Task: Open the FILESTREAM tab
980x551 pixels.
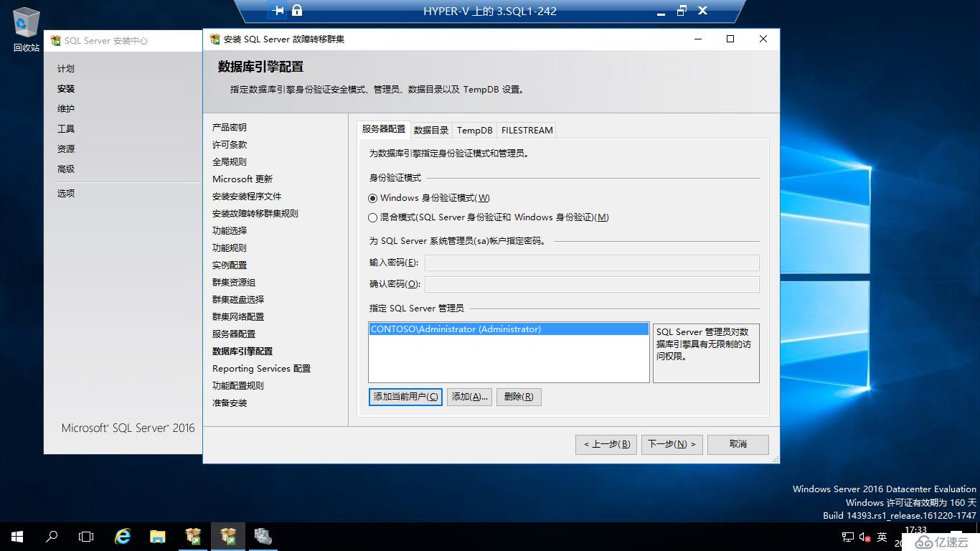Action: click(527, 130)
